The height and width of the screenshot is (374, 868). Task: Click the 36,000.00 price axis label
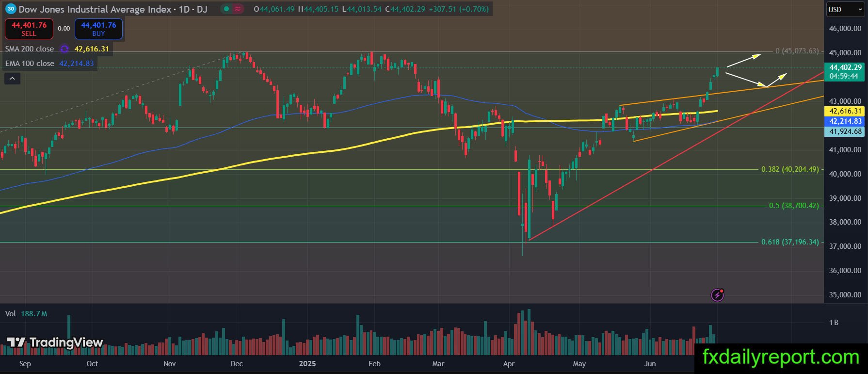click(845, 271)
